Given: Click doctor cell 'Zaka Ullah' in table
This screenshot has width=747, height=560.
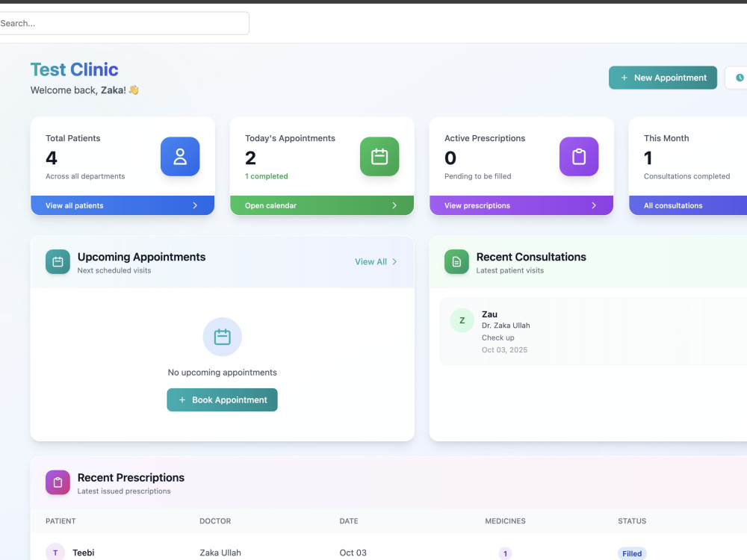Looking at the screenshot, I should coord(220,553).
